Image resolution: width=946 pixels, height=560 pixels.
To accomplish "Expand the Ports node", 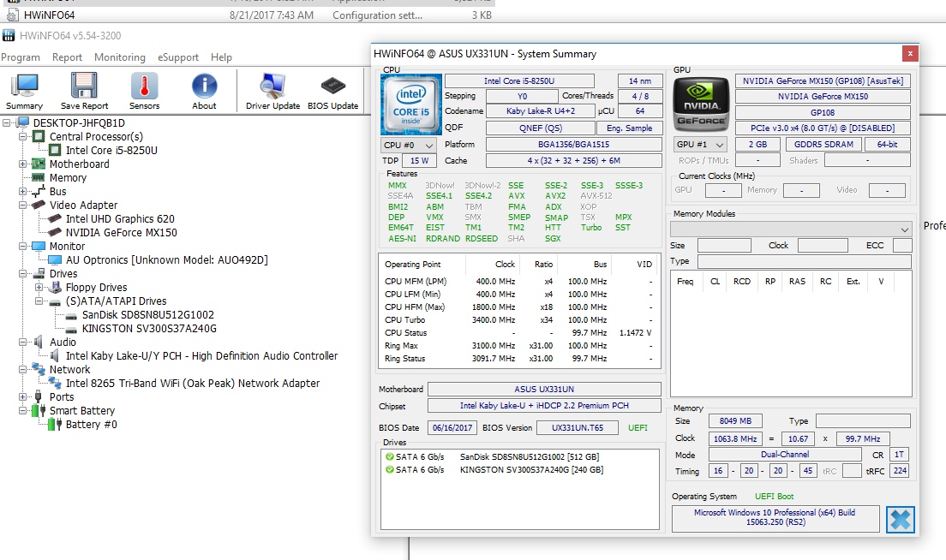I will click(x=23, y=397).
